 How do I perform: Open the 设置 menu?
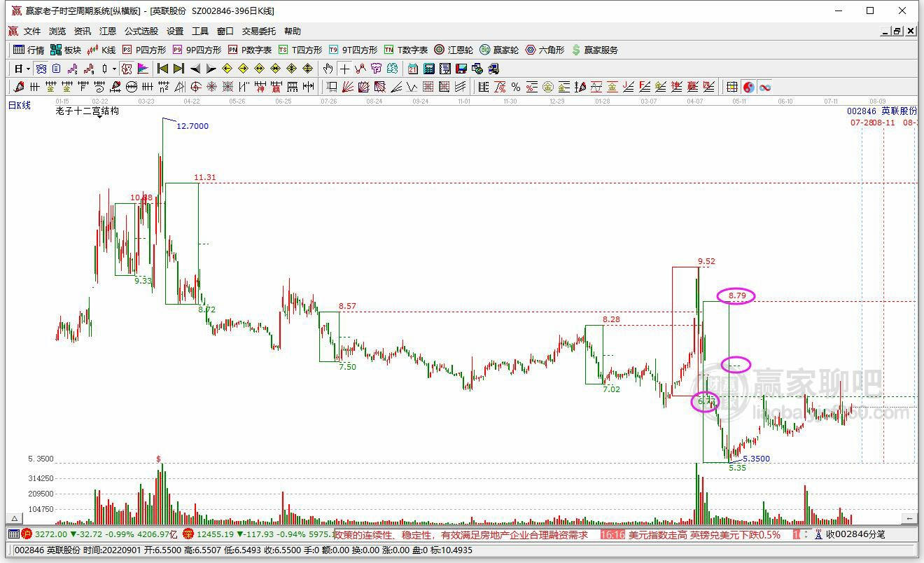175,31
